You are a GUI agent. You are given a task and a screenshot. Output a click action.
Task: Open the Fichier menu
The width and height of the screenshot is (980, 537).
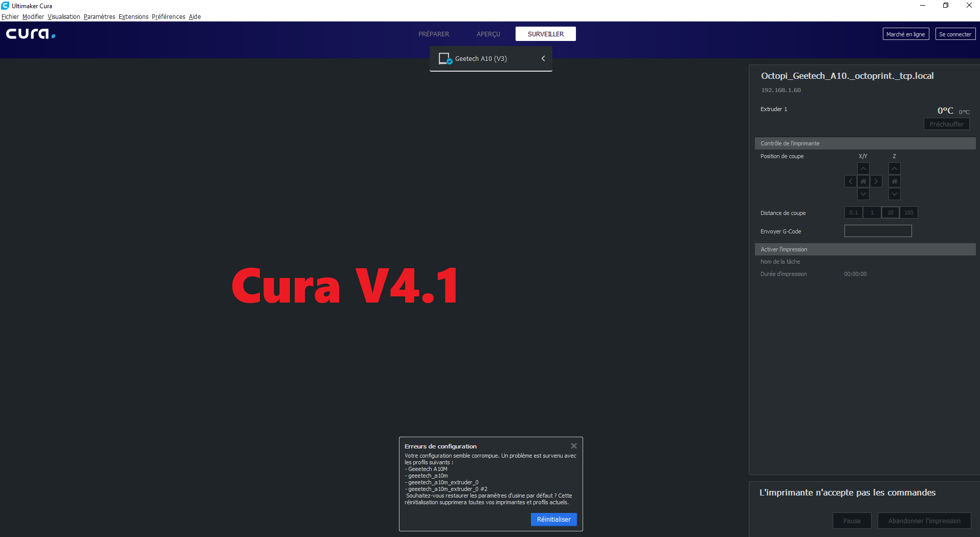(10, 17)
